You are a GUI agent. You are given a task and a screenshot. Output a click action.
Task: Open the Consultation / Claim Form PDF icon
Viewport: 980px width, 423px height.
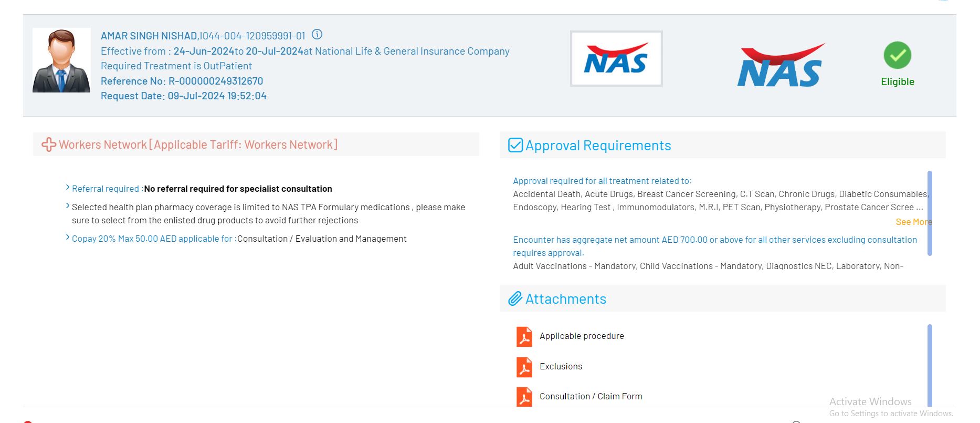(x=524, y=397)
